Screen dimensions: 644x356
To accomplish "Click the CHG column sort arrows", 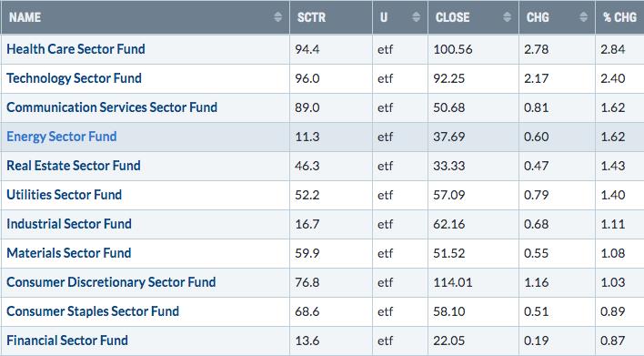I will [x=583, y=17].
